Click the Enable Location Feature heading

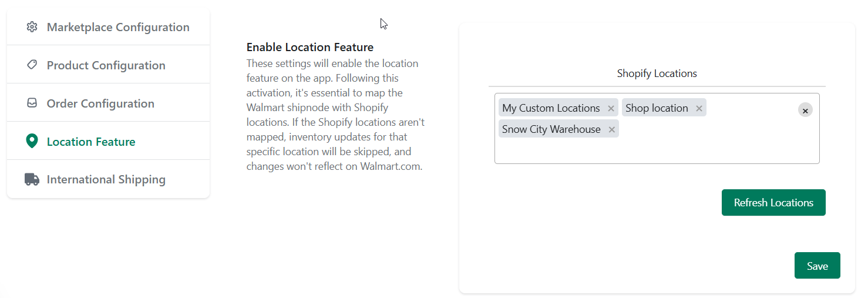coord(310,47)
